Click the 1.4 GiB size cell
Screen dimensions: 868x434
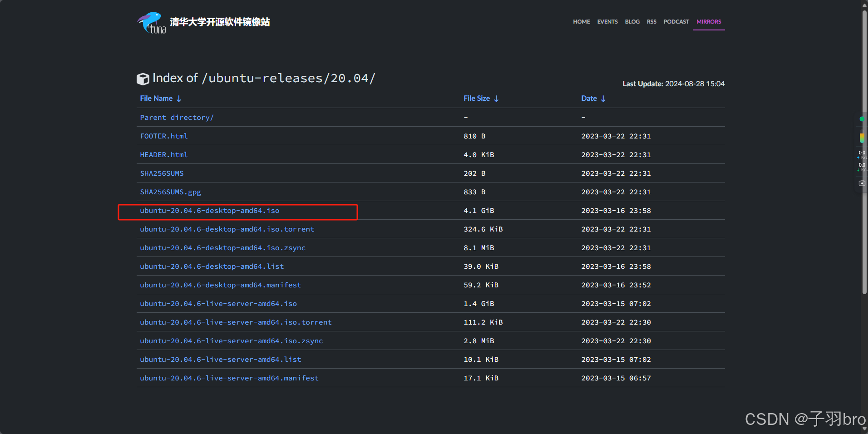click(x=479, y=304)
